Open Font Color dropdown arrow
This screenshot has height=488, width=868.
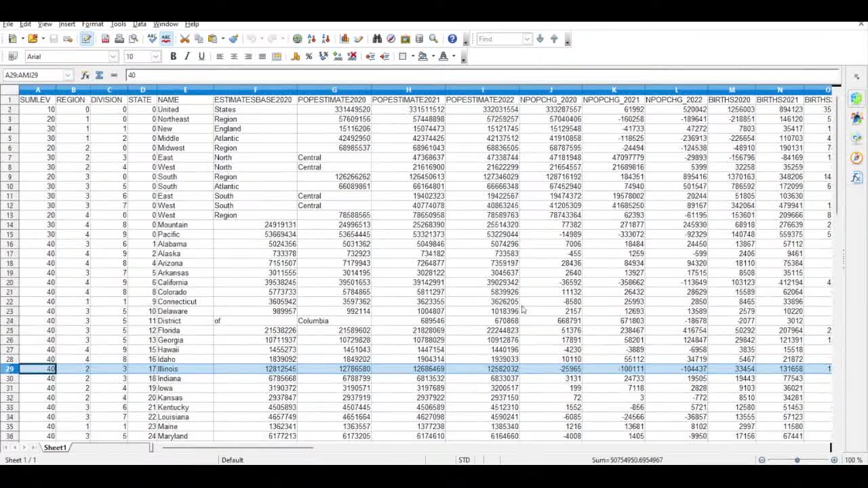(454, 56)
